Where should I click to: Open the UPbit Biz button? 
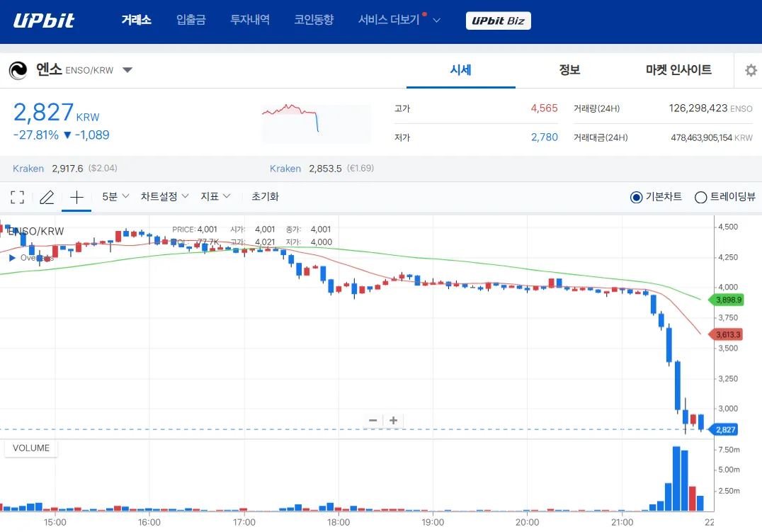[498, 21]
